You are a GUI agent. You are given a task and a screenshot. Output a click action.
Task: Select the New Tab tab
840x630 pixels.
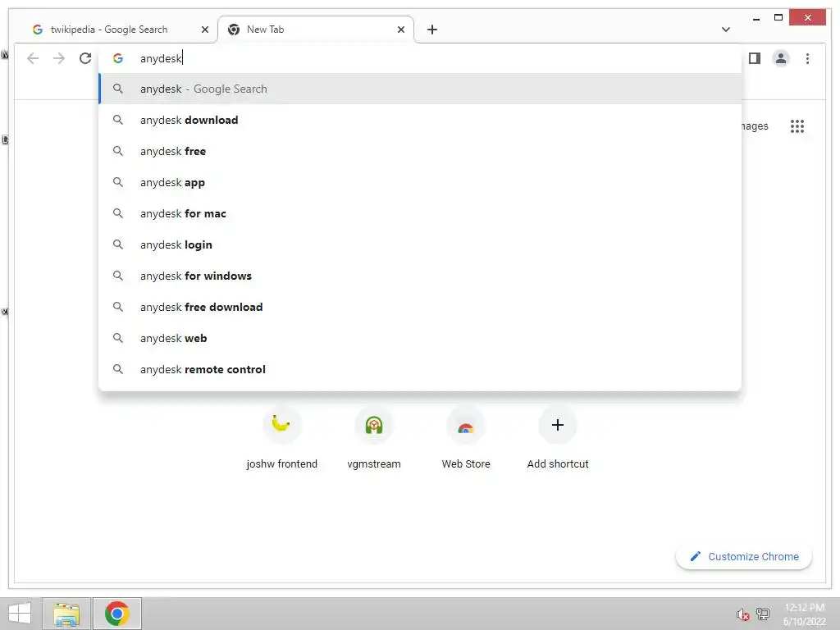(316, 30)
